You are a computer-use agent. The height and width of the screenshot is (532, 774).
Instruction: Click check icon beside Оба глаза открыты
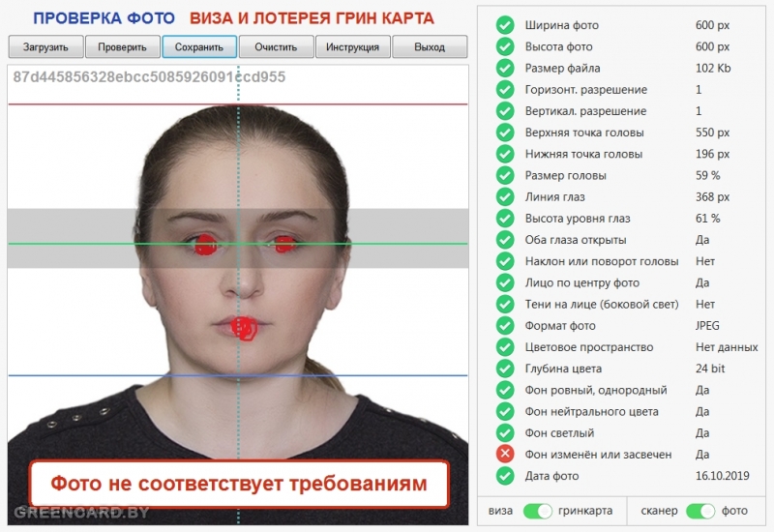point(505,239)
